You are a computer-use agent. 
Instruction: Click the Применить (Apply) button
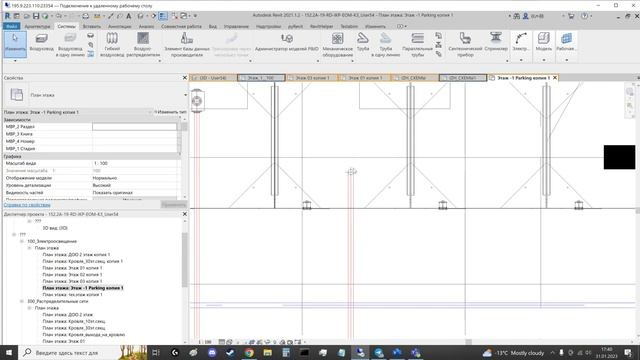coord(173,204)
